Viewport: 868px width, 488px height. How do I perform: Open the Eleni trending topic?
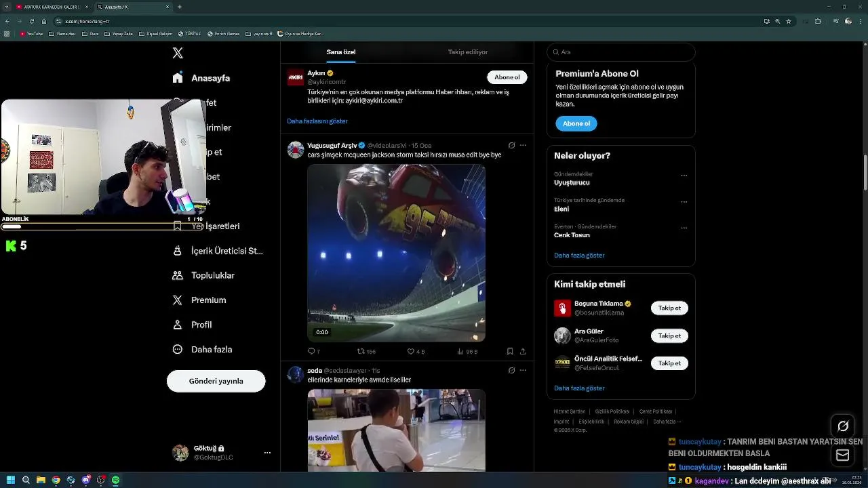point(561,209)
